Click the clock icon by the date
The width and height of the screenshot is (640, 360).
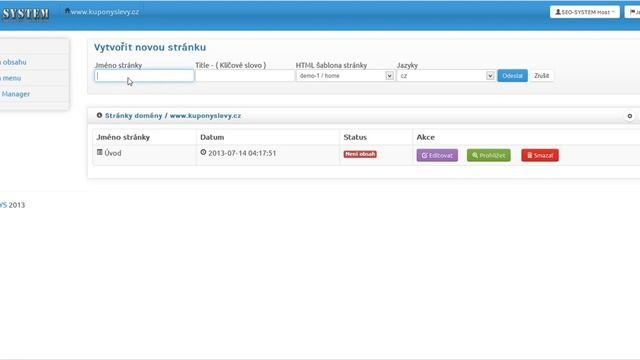203,152
